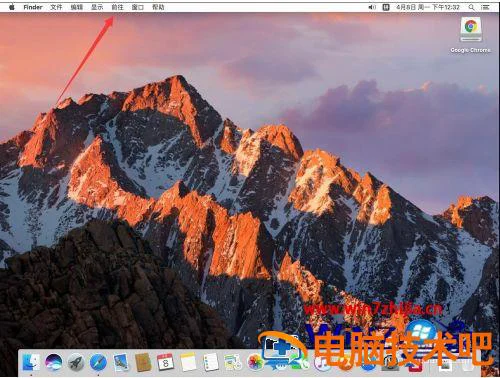Open the 文件 (File) menu
The width and height of the screenshot is (500, 378).
click(56, 7)
